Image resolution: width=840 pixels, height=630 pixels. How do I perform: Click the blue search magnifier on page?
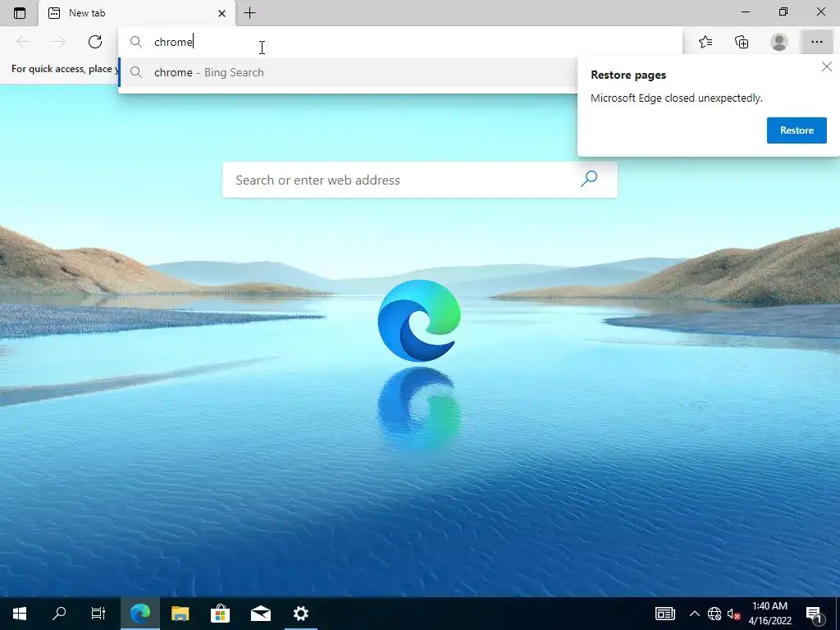(589, 178)
